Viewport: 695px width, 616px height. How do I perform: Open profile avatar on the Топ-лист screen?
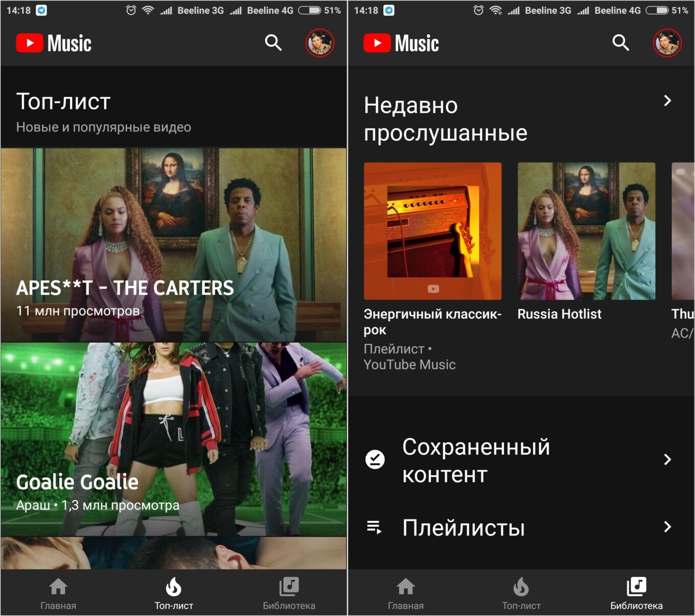coord(320,43)
